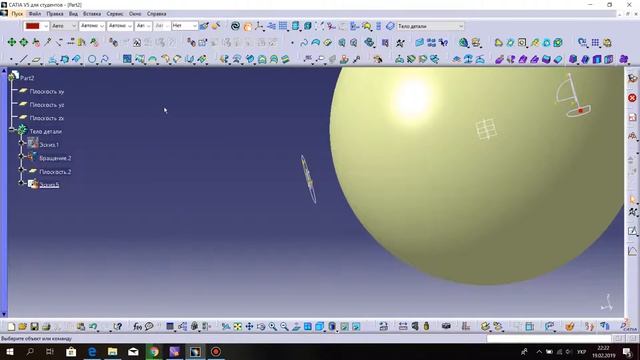
Task: Select 'Плоскость.2' in the tree
Action: point(55,172)
